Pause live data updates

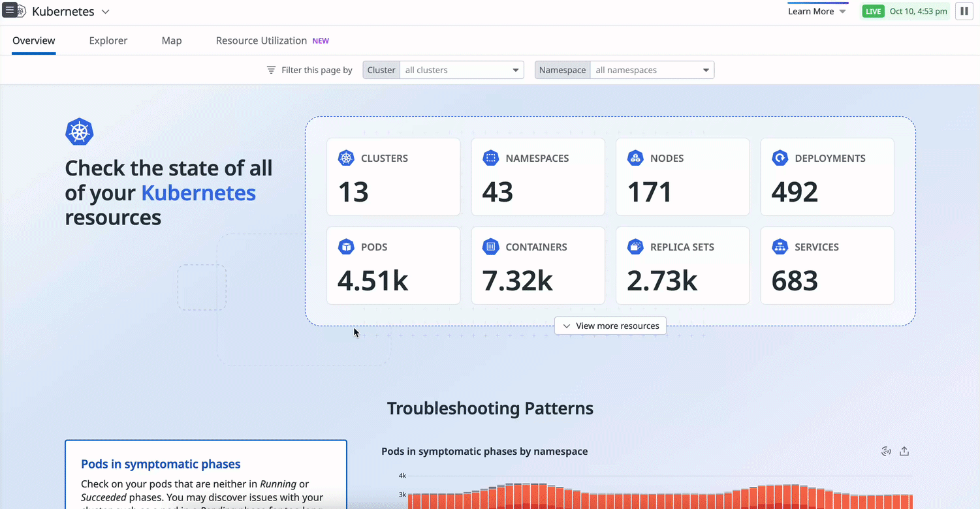click(964, 10)
